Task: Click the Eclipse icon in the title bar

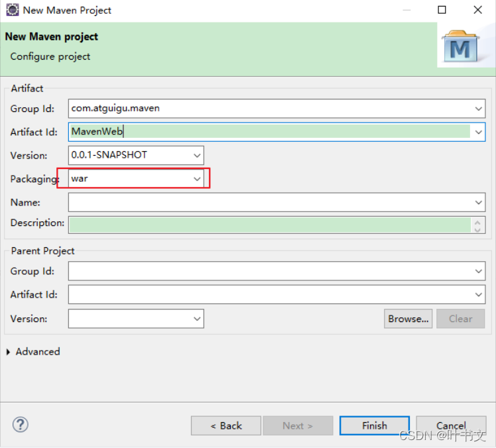Action: click(x=12, y=10)
